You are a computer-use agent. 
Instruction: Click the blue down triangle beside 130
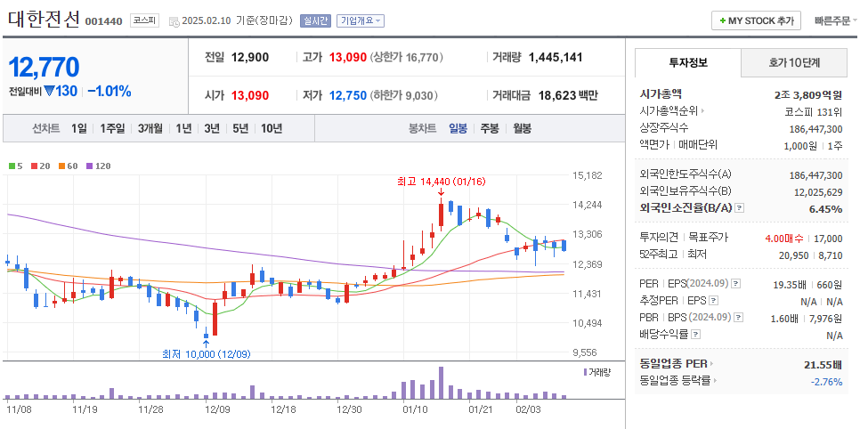pyautogui.click(x=48, y=91)
